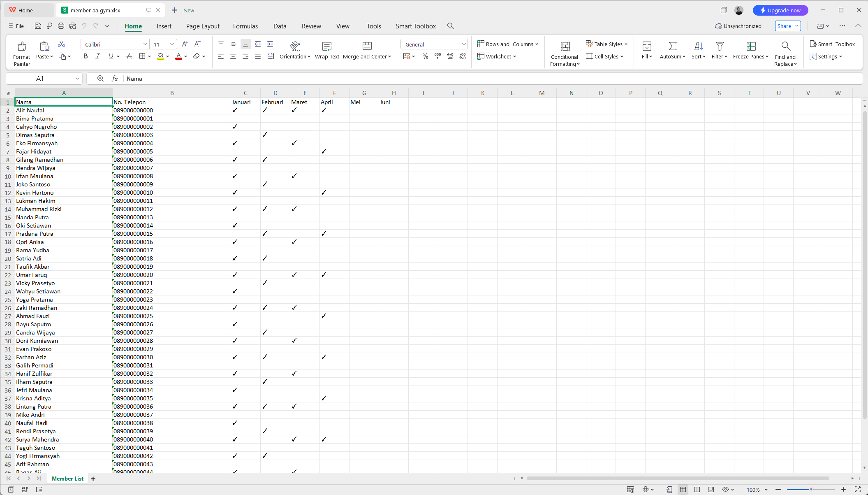Open the Formulas ribbon tab
The image size is (868, 495).
(x=245, y=26)
